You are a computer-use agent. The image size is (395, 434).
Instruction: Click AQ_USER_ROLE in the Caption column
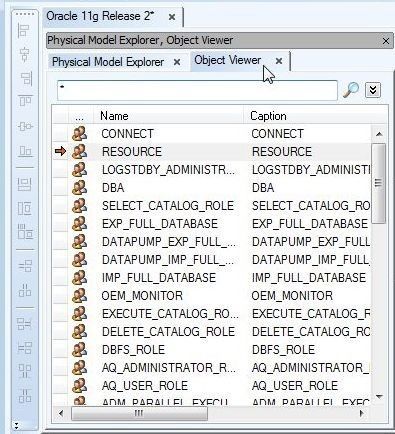pos(295,386)
